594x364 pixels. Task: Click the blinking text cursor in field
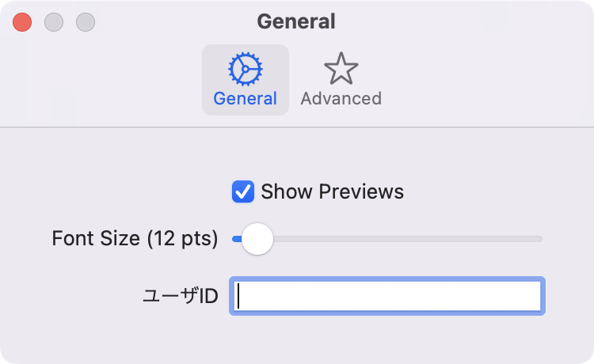pos(238,296)
